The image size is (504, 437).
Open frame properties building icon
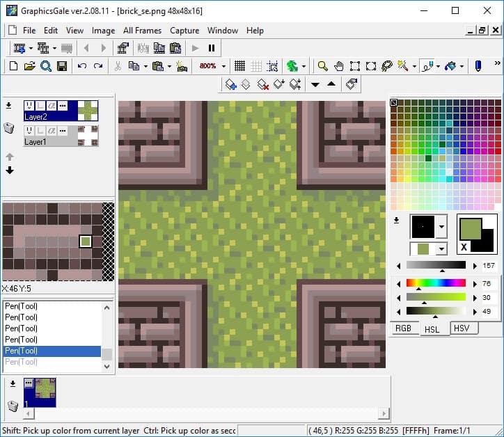click(x=123, y=48)
